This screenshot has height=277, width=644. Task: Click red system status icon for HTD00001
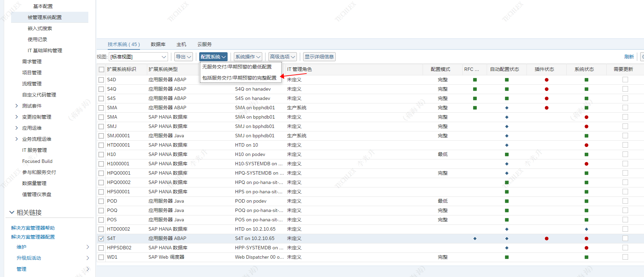click(x=586, y=145)
